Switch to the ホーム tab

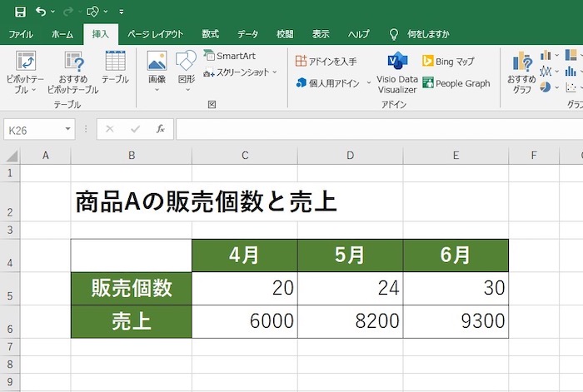(x=62, y=34)
